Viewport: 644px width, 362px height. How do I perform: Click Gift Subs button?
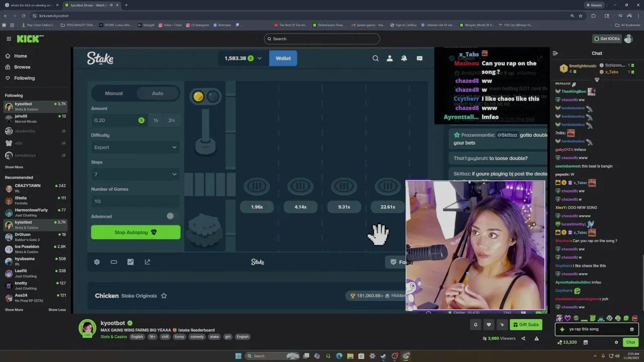tap(526, 325)
